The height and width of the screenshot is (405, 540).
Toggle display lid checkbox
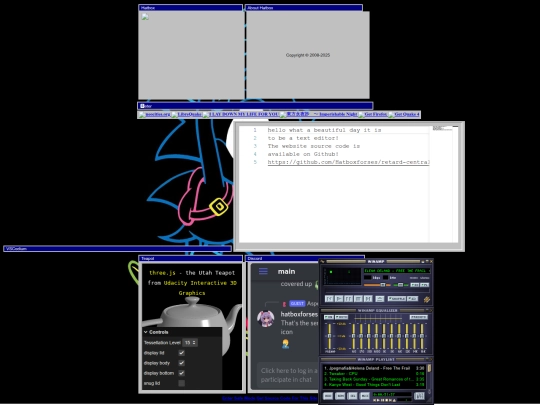[181, 353]
